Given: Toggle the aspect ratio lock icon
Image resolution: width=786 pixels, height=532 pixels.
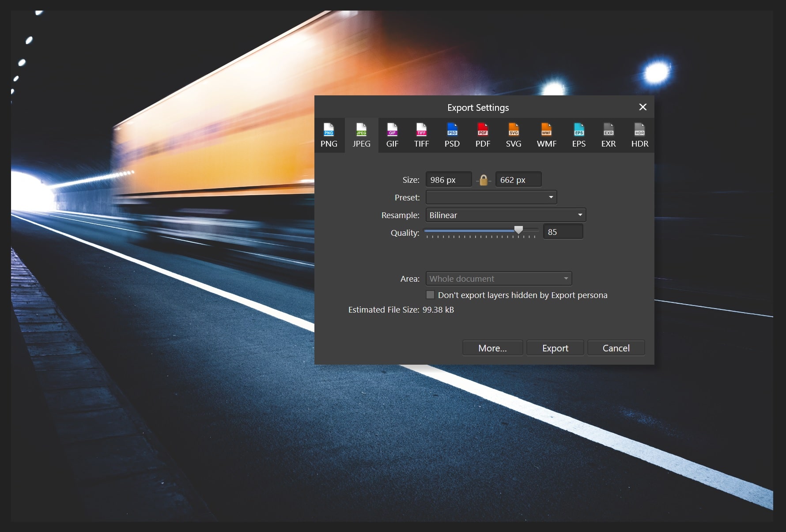Looking at the screenshot, I should click(484, 180).
